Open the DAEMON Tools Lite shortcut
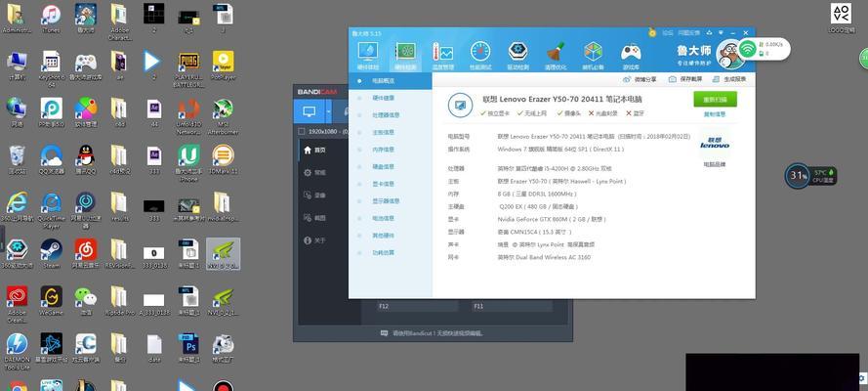The image size is (868, 391). 17,352
